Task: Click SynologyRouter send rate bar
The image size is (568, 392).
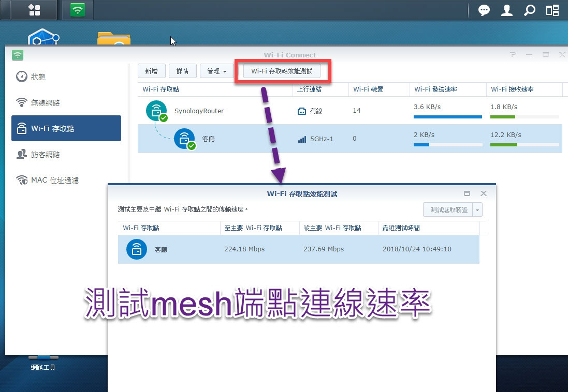Action: click(448, 117)
